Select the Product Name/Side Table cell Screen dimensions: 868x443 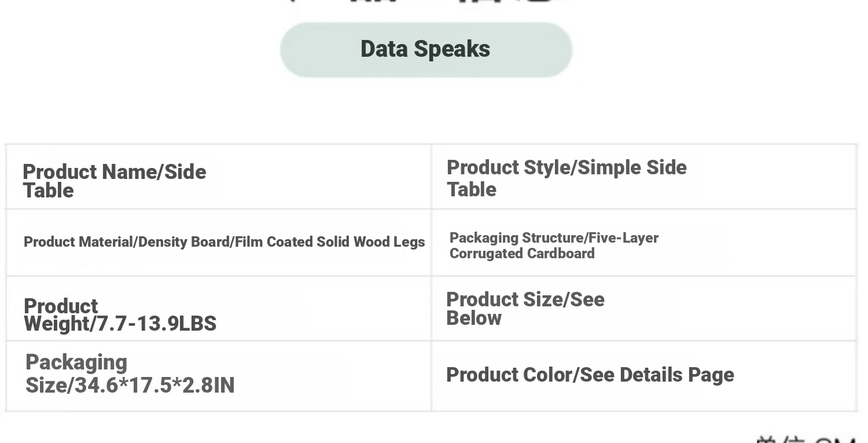(219, 177)
